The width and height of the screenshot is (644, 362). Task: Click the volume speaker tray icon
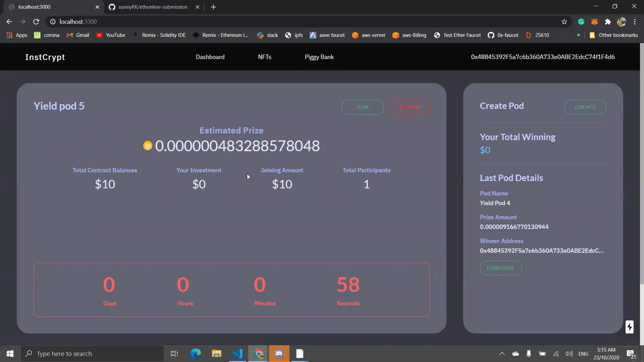pyautogui.click(x=569, y=353)
